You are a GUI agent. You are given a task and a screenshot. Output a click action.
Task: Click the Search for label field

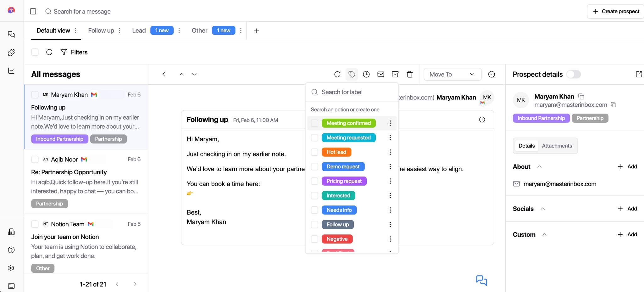(x=355, y=92)
